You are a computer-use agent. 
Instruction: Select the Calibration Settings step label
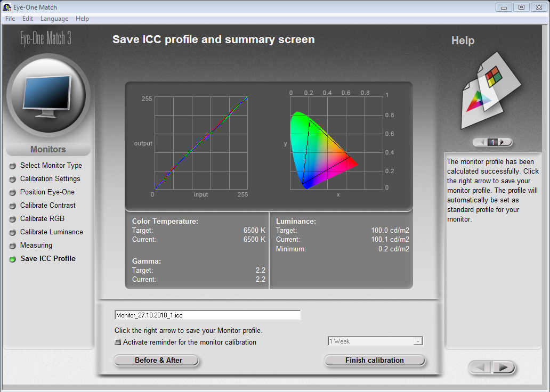point(50,178)
